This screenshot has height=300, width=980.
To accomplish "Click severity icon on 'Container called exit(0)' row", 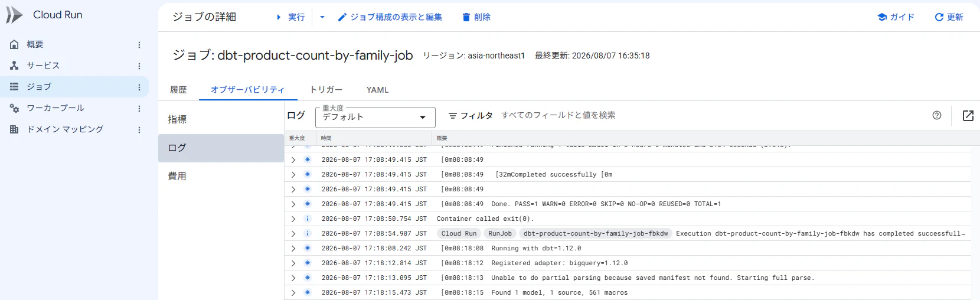I will (308, 219).
